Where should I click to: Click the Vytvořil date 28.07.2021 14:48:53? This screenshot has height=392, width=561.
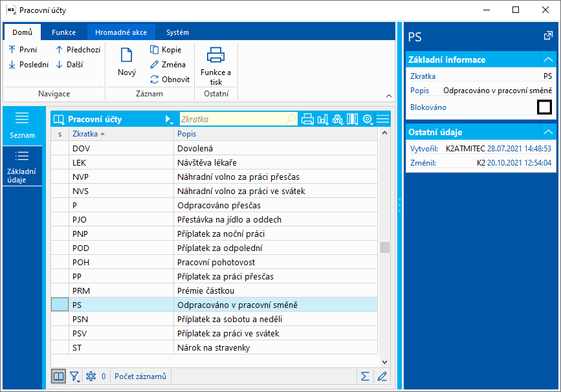tap(519, 148)
